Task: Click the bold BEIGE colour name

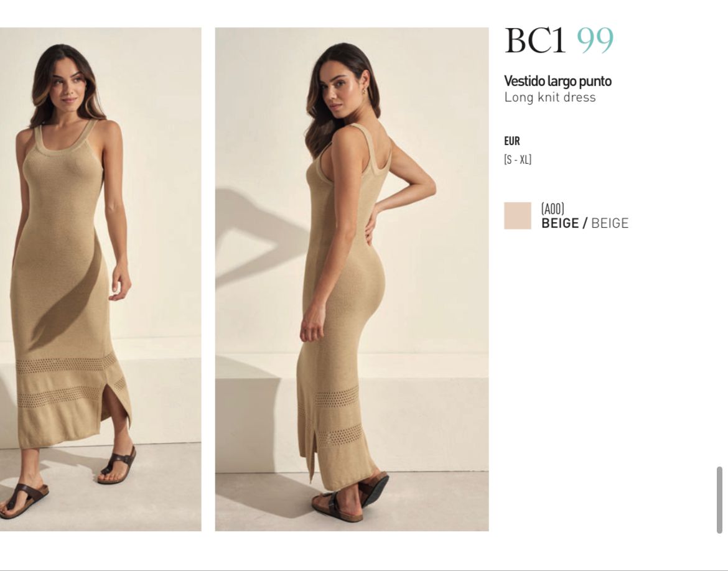Action: point(560,223)
